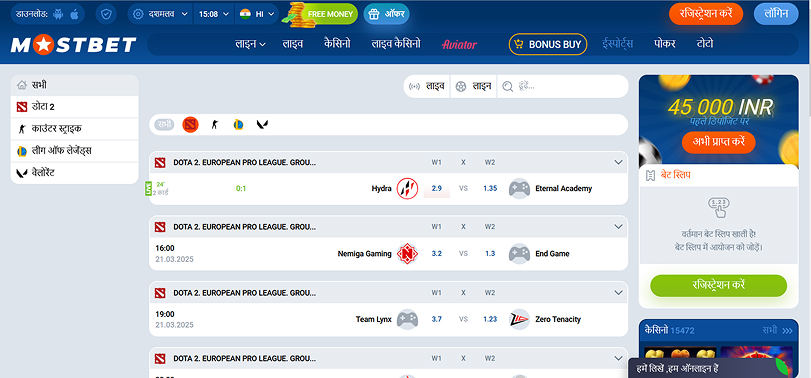This screenshot has width=811, height=378.
Task: Open the 45 000 INR deposit banner
Action: (x=718, y=119)
